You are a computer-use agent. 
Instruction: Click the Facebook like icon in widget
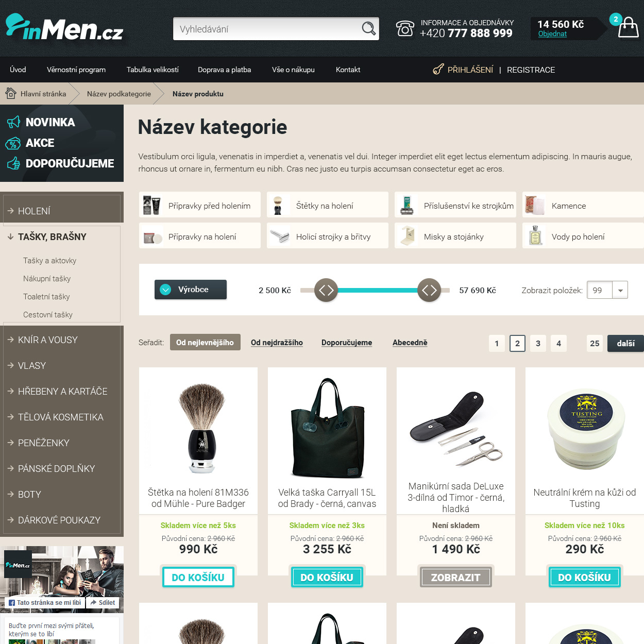pos(12,603)
